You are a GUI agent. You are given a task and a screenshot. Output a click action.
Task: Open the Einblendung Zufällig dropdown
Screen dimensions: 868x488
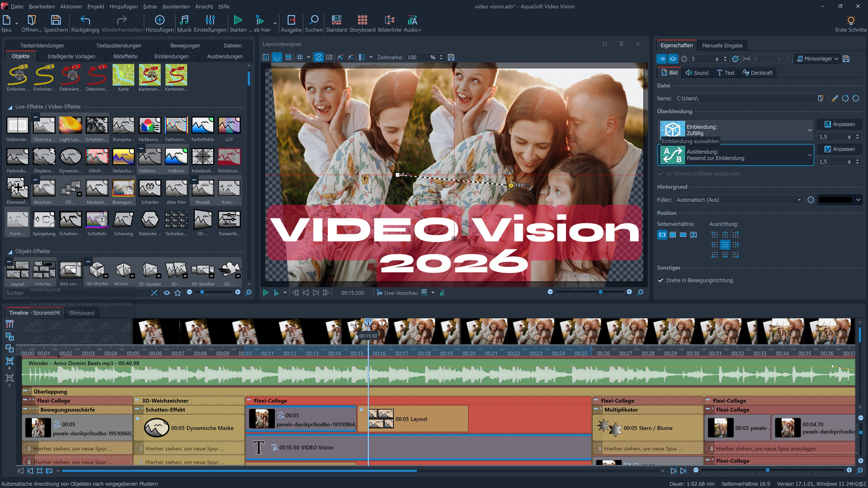(809, 130)
